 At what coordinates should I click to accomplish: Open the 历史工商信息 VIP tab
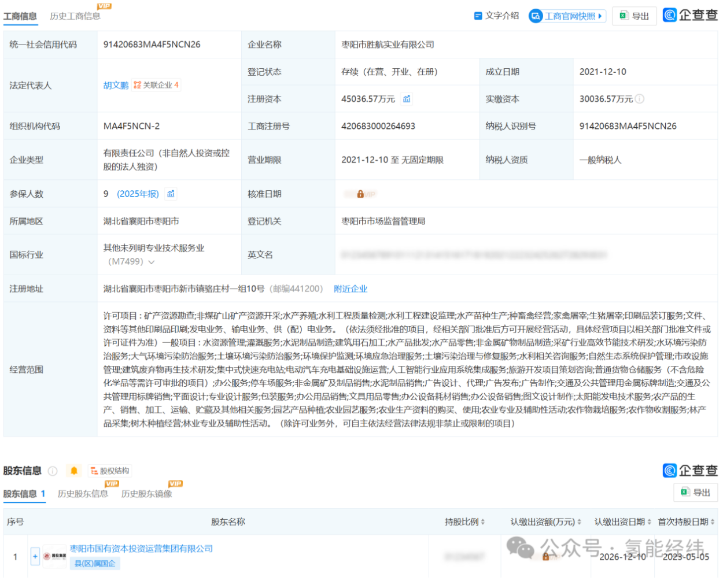pyautogui.click(x=75, y=16)
